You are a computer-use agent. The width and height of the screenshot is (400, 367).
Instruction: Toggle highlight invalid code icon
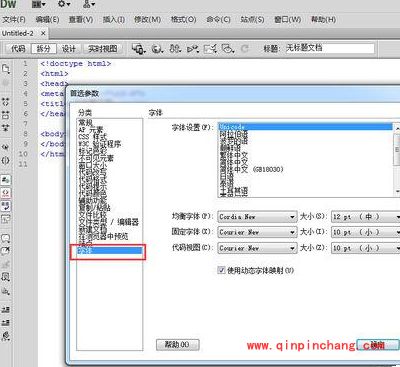coord(6,193)
